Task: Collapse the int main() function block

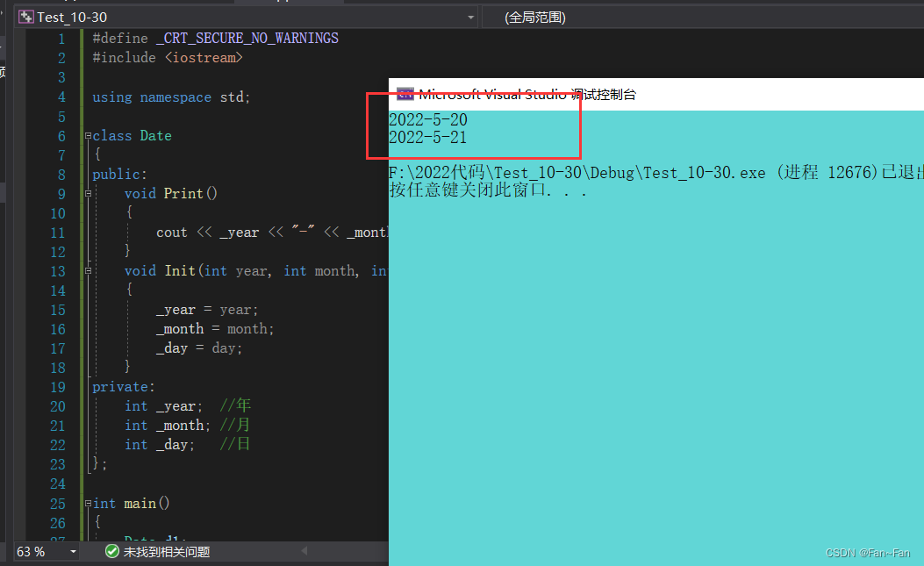Action: 88,504
